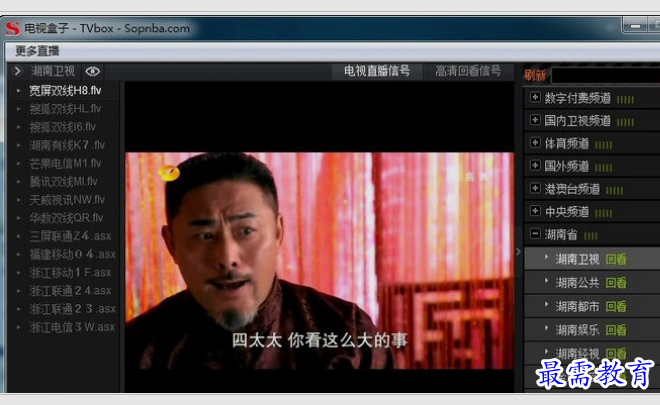Select source 湖南有线K7.flv
Image resolution: width=660 pixels, height=405 pixels.
(x=67, y=145)
